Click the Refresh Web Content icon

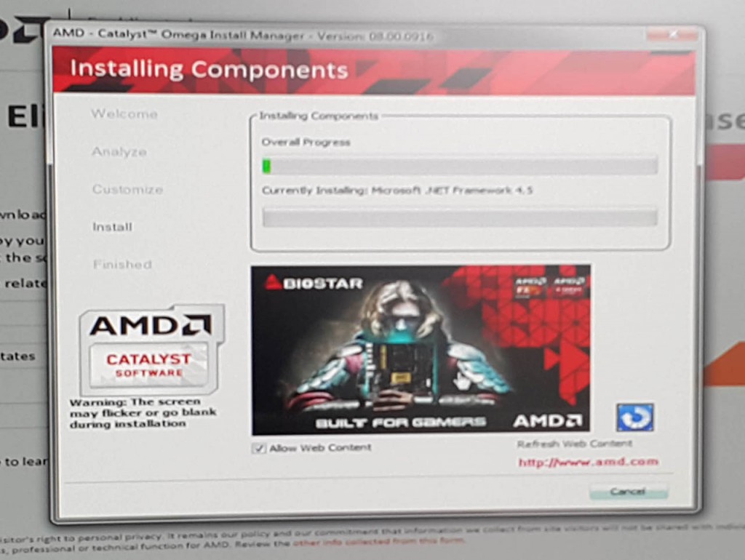pos(634,417)
